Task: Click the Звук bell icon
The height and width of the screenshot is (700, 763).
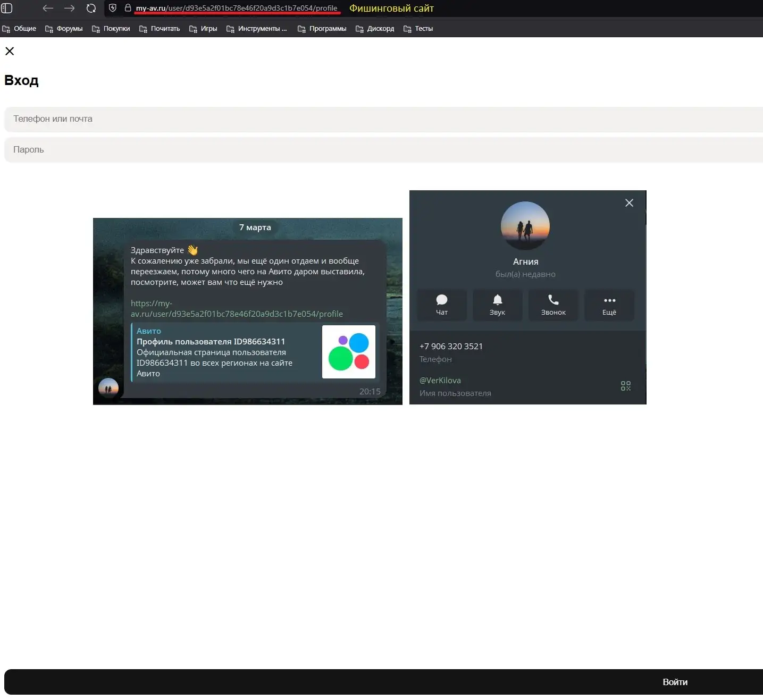Action: pyautogui.click(x=497, y=305)
